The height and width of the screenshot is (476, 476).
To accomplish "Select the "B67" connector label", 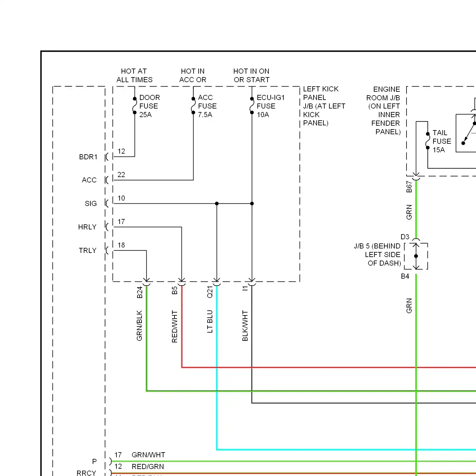I will [409, 187].
